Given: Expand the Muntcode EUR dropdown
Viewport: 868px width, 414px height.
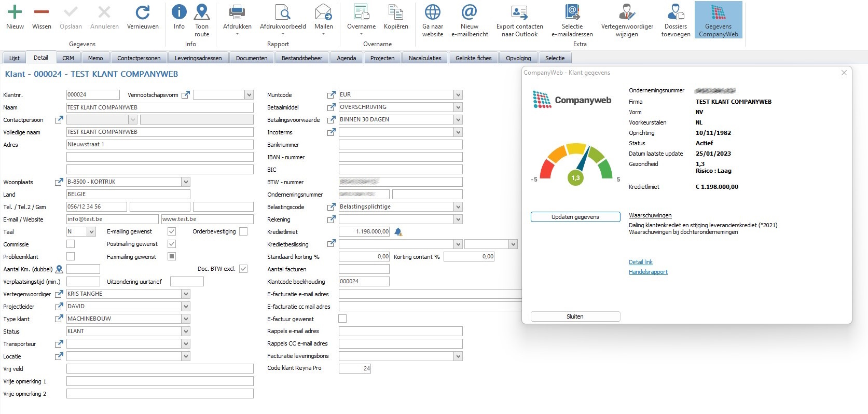Looking at the screenshot, I should click(x=458, y=95).
